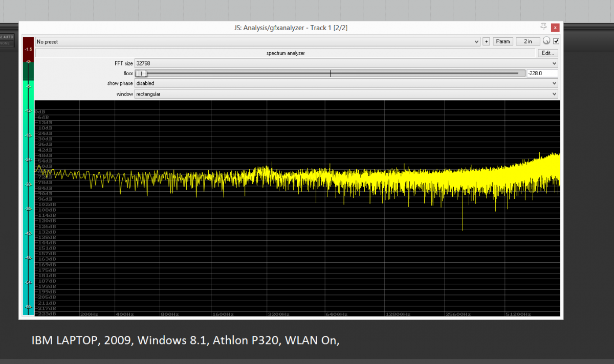Expand the FFT size dropdown
The image size is (614, 364).
(346, 63)
